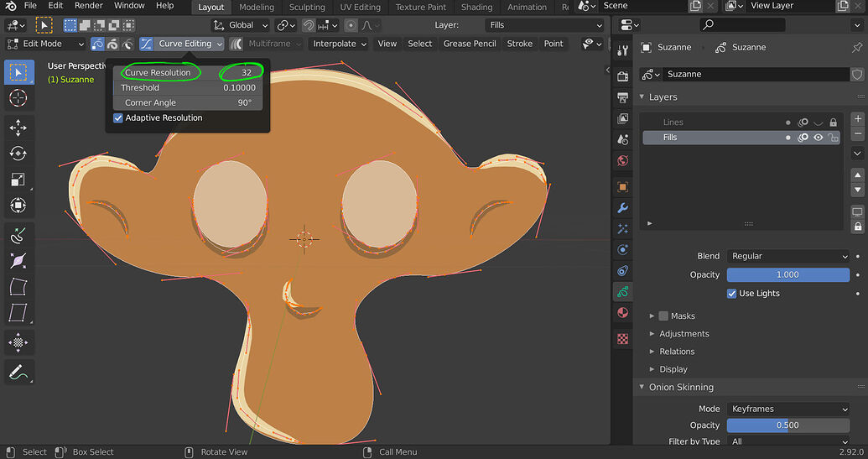The width and height of the screenshot is (868, 459).
Task: Select the Move tool
Action: coord(18,128)
